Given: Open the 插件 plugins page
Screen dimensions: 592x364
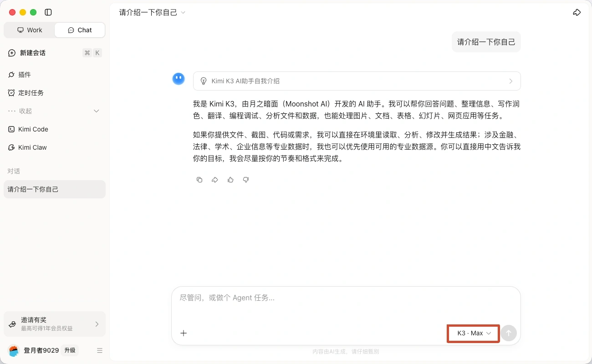Looking at the screenshot, I should click(55, 75).
